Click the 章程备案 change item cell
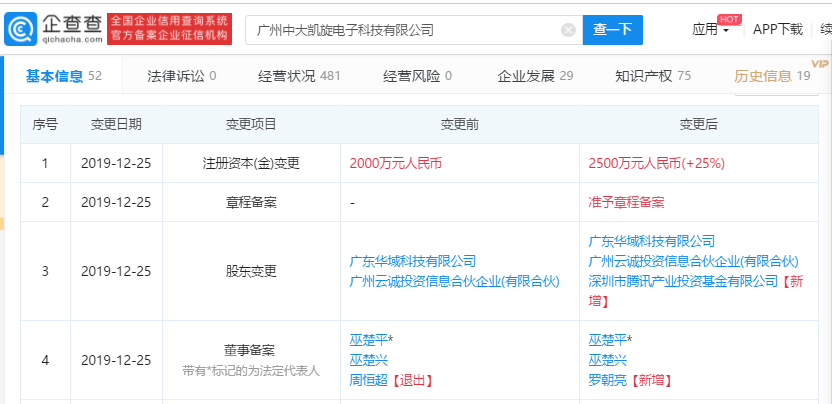 (x=251, y=202)
